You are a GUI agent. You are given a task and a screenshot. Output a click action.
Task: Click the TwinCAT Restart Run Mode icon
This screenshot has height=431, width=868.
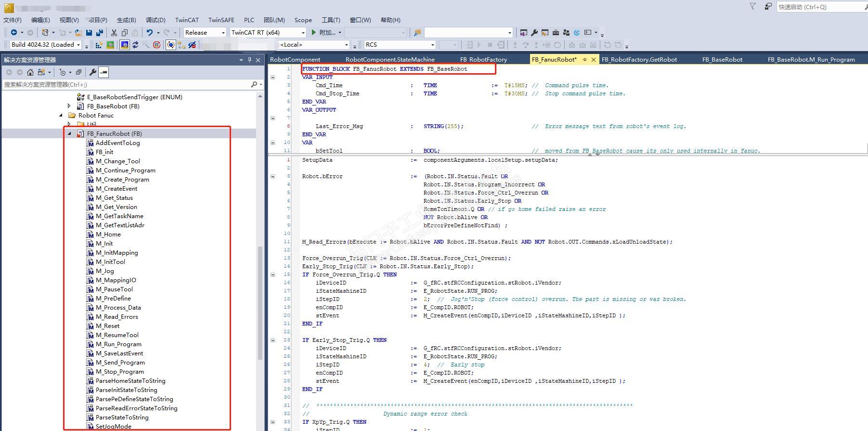click(x=110, y=45)
